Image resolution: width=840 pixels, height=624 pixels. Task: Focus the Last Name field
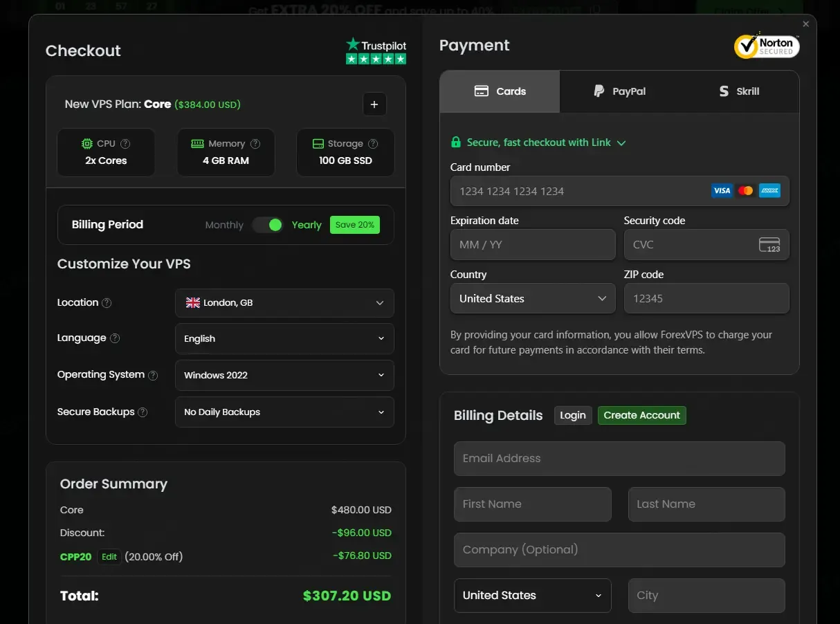[x=706, y=504]
